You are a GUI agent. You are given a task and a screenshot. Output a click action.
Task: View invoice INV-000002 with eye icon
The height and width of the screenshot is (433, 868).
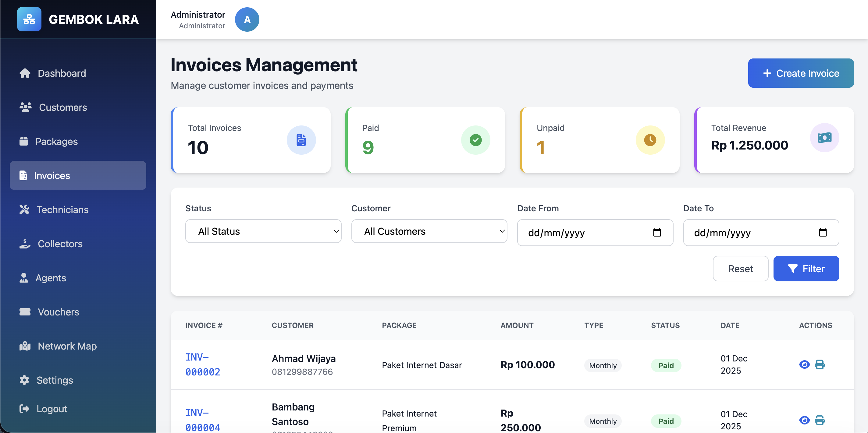click(x=804, y=364)
